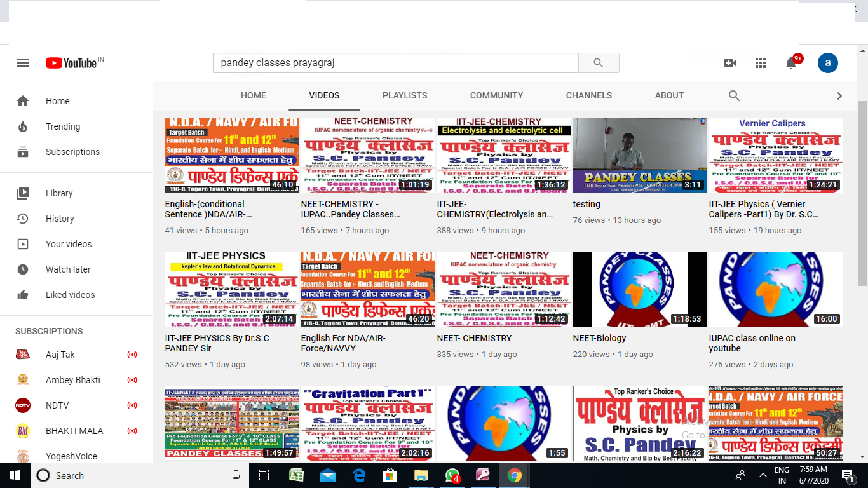Open the testing video title
Viewport: 868px width, 488px height.
(x=587, y=204)
